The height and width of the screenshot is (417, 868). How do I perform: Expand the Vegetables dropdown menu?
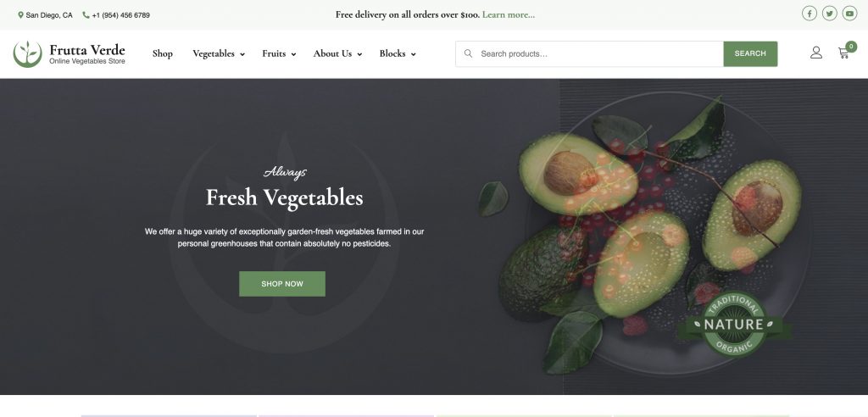pos(219,53)
